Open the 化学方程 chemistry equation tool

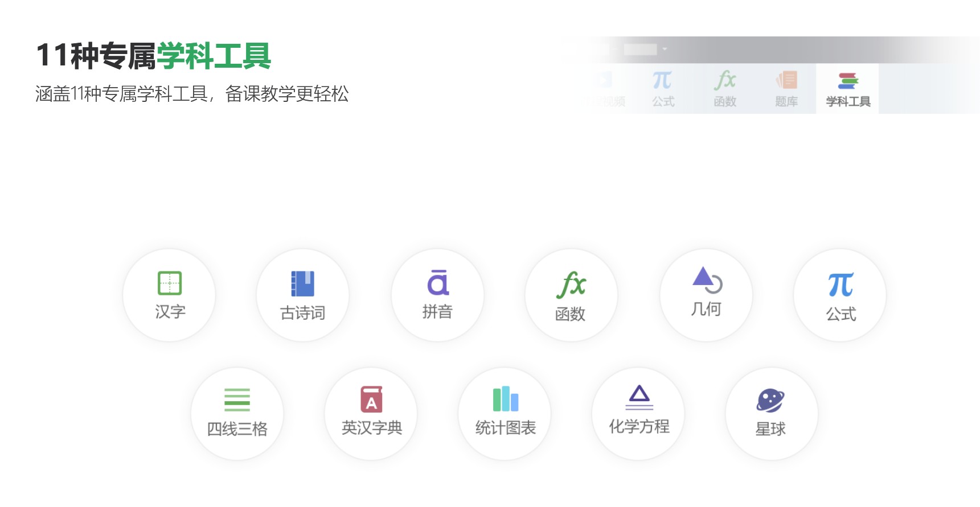click(x=638, y=414)
